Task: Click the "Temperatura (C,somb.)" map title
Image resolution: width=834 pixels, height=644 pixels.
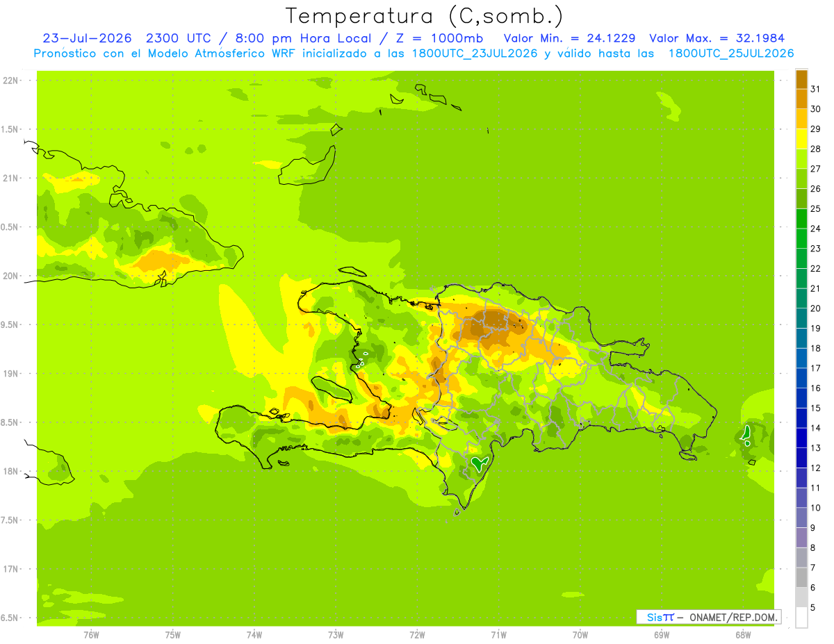Action: point(424,15)
